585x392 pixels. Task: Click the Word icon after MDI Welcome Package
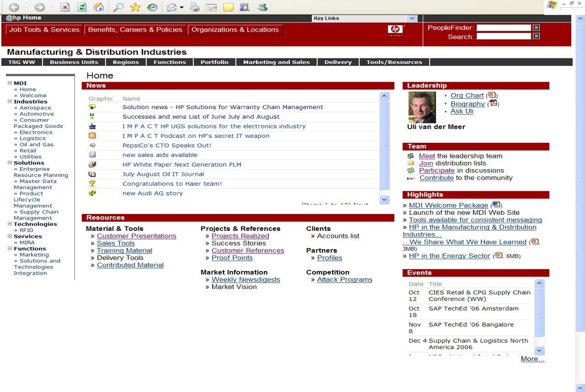click(x=496, y=204)
